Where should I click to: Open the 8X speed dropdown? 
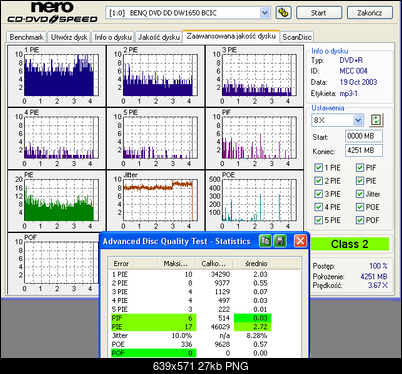coord(358,120)
